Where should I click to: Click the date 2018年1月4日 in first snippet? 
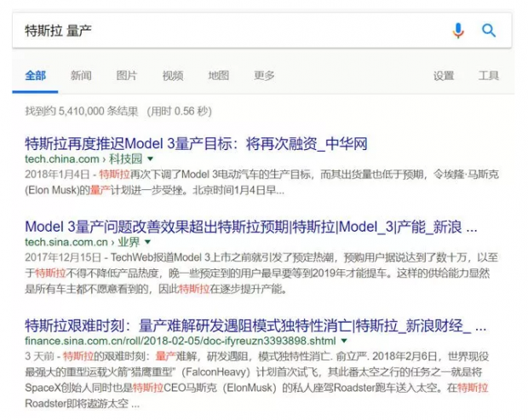click(x=57, y=175)
